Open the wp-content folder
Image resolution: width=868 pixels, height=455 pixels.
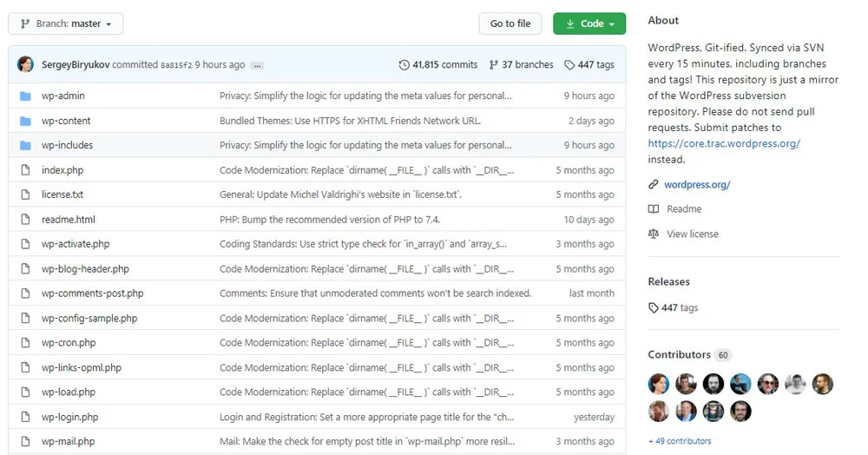pos(66,121)
